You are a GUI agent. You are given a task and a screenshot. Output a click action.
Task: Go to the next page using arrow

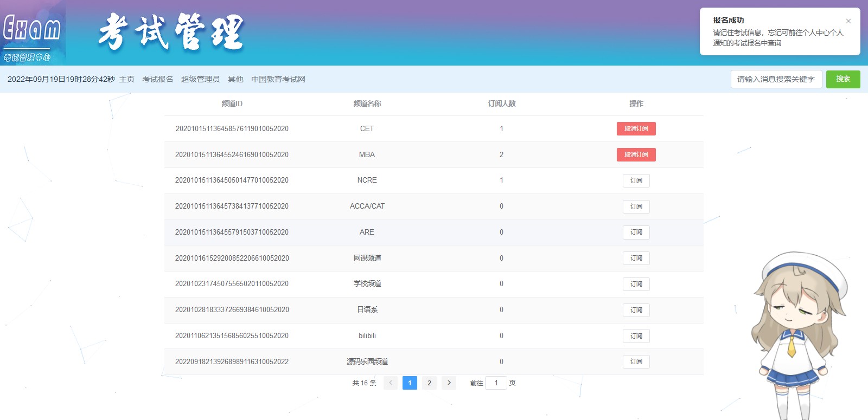(x=449, y=383)
